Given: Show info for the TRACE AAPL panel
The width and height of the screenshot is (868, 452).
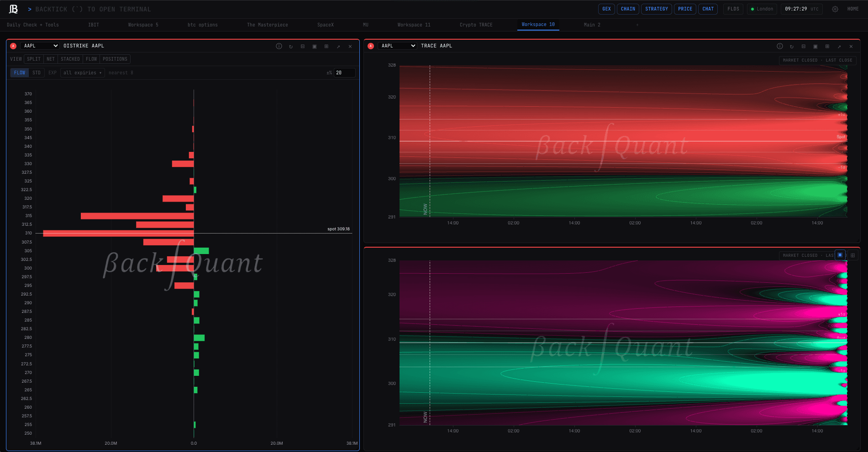Looking at the screenshot, I should click(x=780, y=46).
